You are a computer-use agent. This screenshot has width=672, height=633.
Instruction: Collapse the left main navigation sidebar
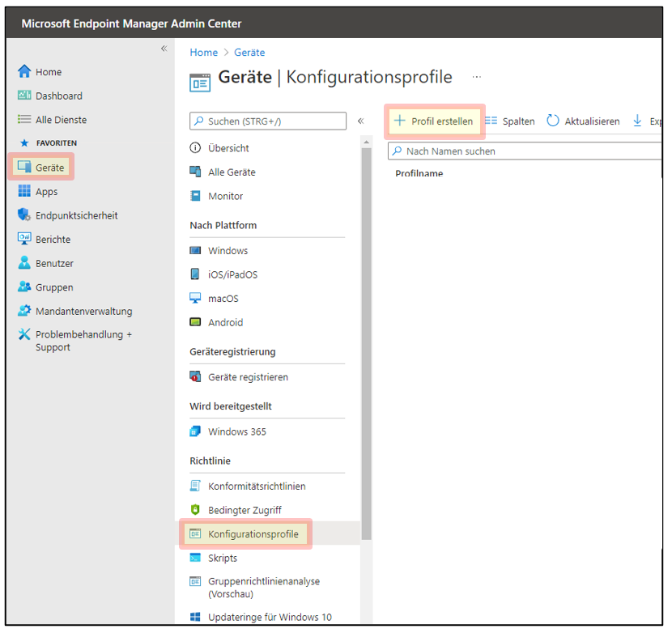[x=164, y=49]
